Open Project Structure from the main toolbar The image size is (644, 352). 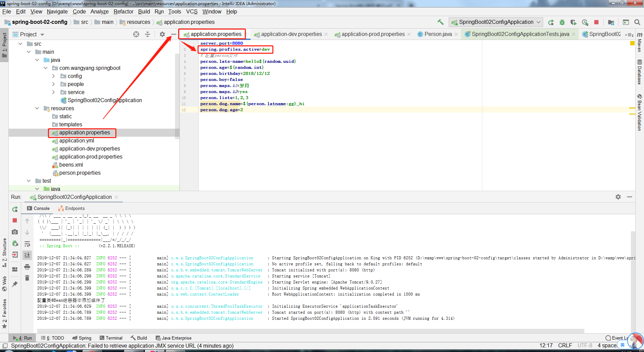tap(611, 22)
